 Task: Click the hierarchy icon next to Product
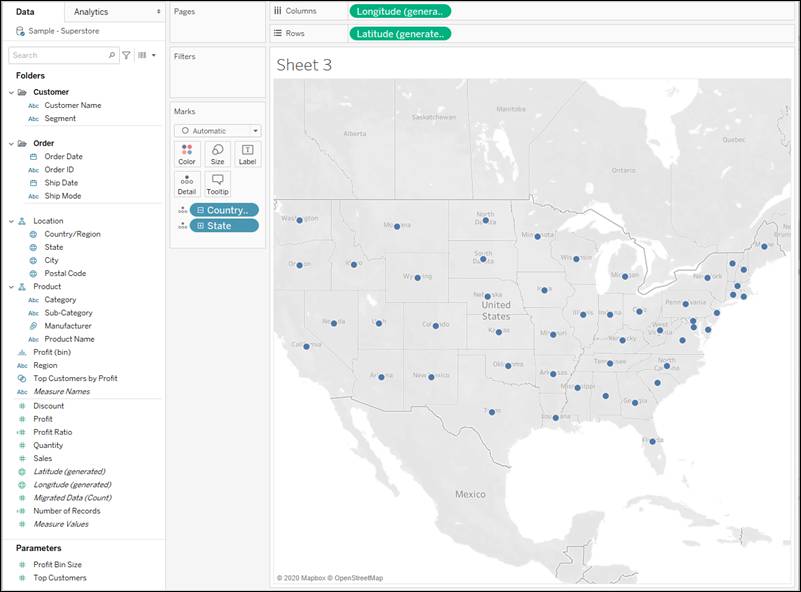pyautogui.click(x=22, y=287)
